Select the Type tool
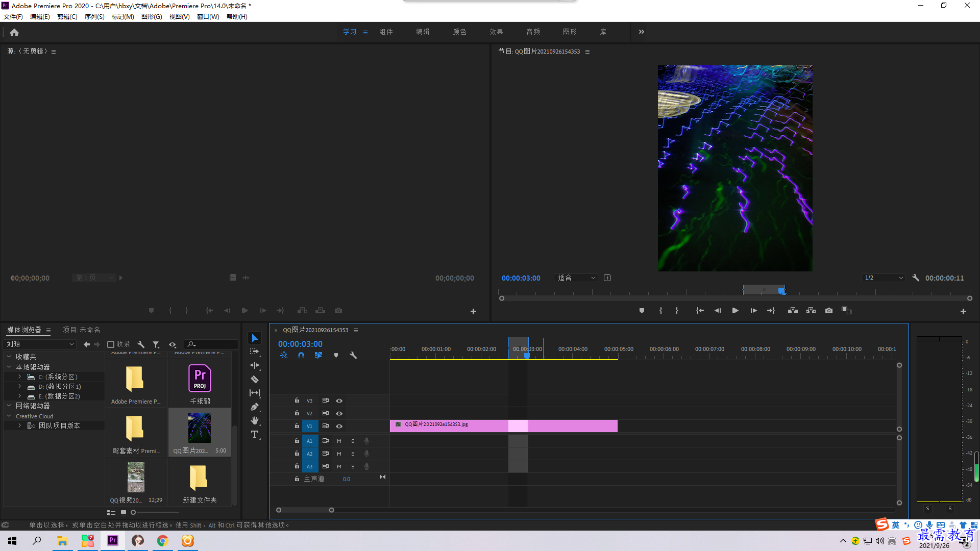The height and width of the screenshot is (551, 980). click(x=254, y=434)
